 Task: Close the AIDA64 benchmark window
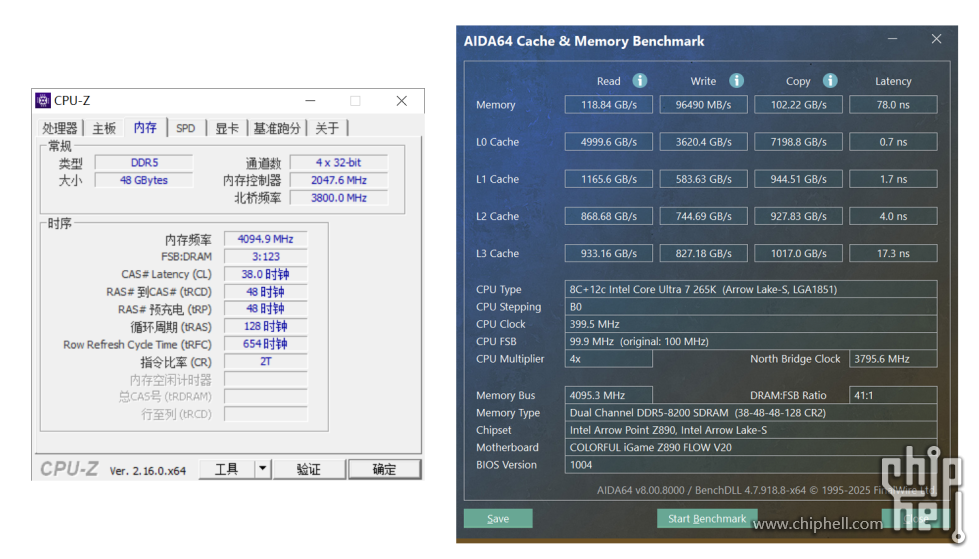[x=936, y=39]
